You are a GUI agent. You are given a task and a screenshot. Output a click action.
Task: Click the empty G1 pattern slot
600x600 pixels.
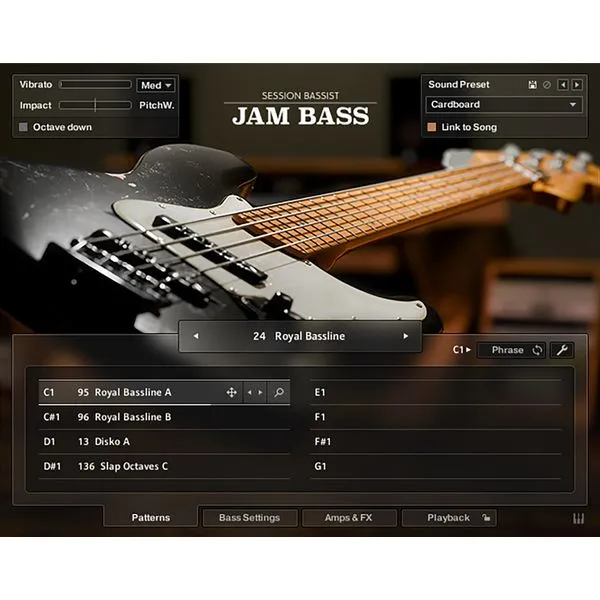435,466
